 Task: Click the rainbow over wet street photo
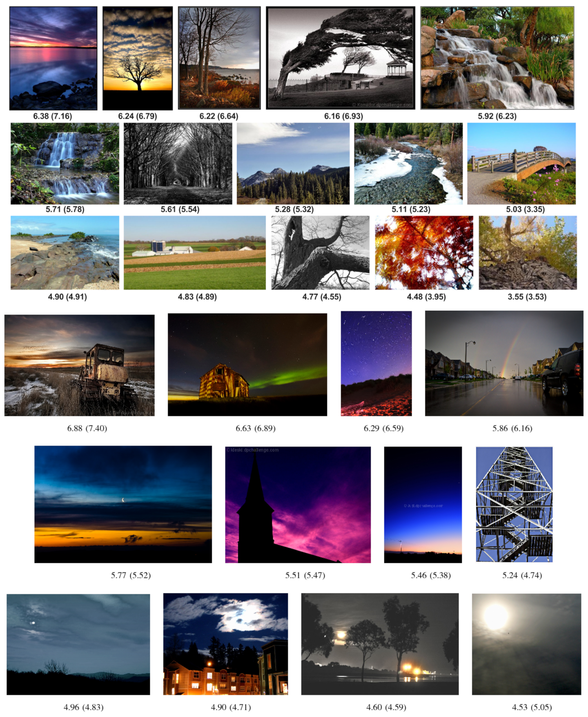pos(504,363)
